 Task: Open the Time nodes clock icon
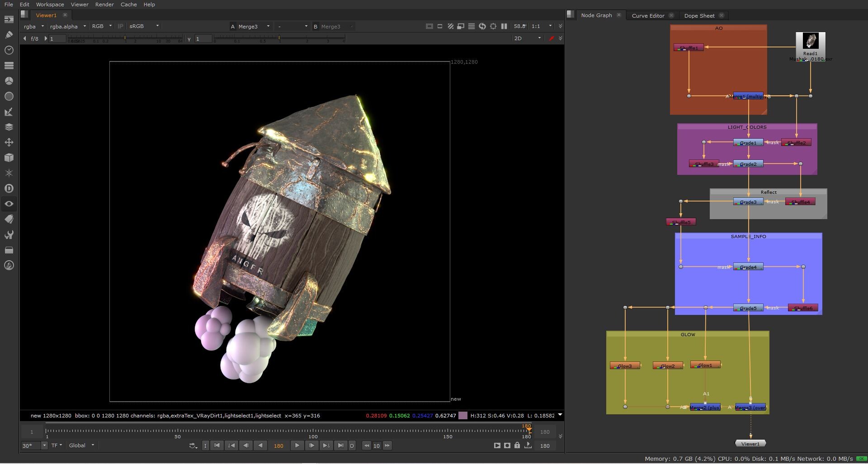tap(9, 50)
